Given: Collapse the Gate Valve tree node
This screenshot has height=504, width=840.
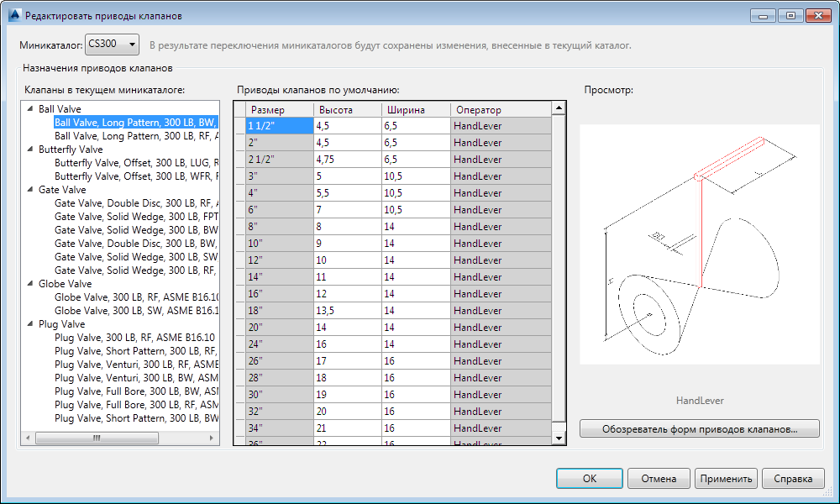Looking at the screenshot, I should (x=30, y=189).
